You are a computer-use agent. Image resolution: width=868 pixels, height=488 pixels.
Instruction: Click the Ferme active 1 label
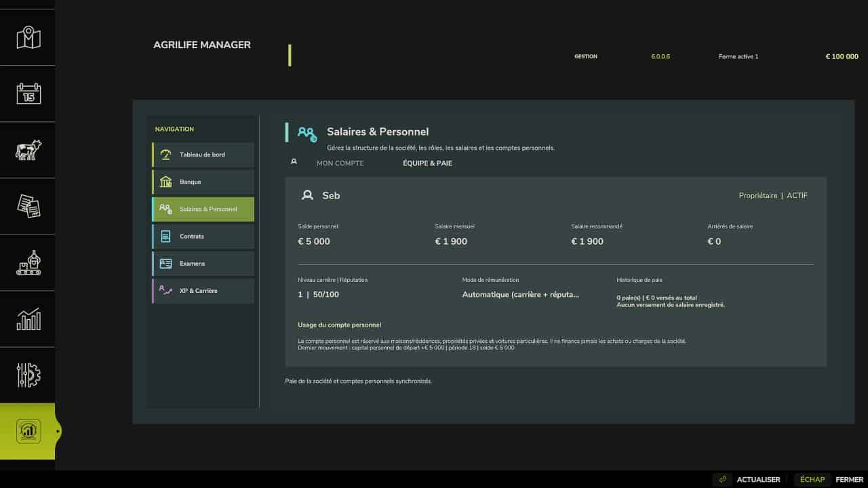738,56
